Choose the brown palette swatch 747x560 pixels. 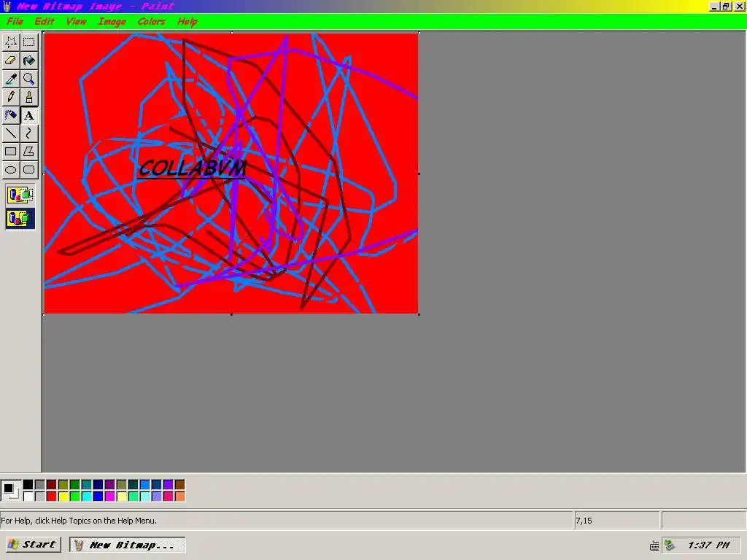point(179,485)
